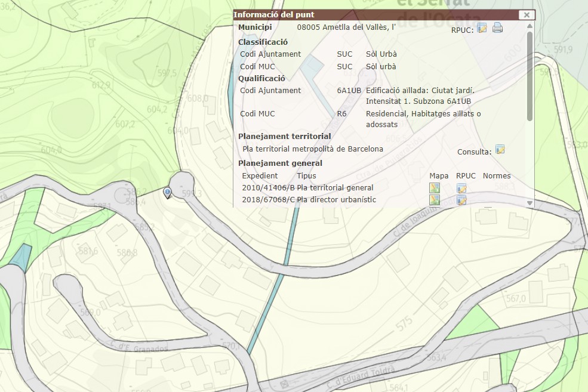Open RPUC icon for Pla director urbanístic
This screenshot has height=392, width=588.
[461, 200]
